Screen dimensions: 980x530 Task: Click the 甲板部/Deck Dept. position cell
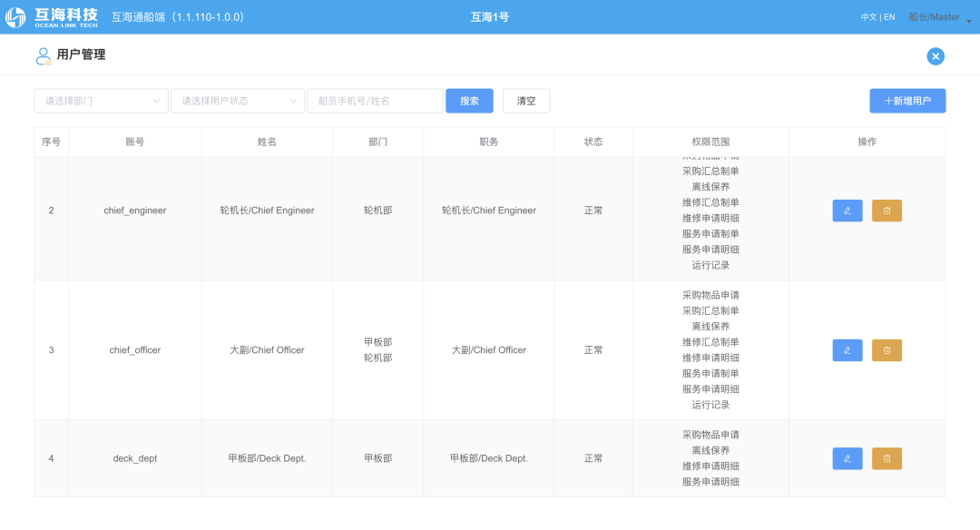(x=489, y=458)
